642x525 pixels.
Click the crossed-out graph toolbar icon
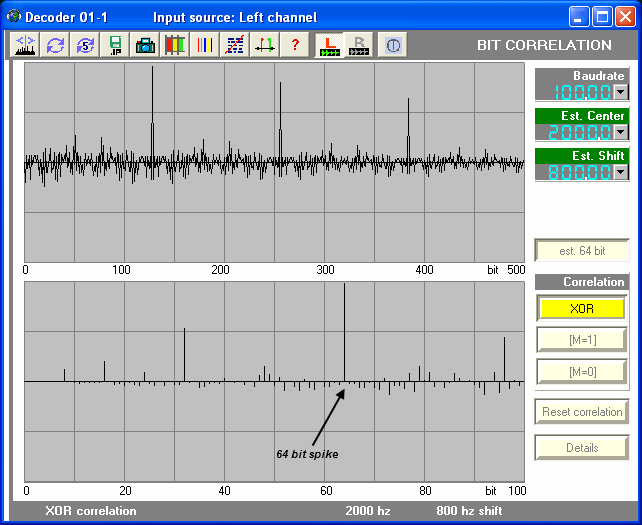click(x=235, y=45)
